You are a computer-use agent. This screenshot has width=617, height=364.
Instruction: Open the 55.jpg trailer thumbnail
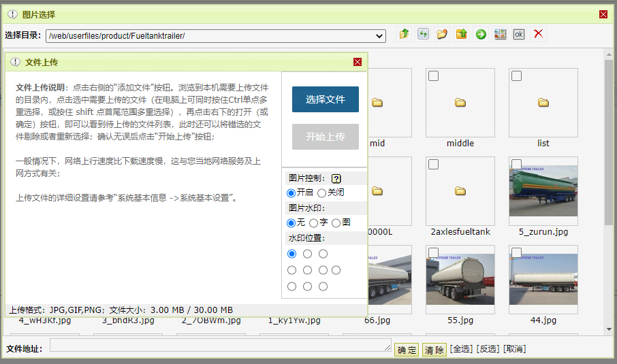460,279
